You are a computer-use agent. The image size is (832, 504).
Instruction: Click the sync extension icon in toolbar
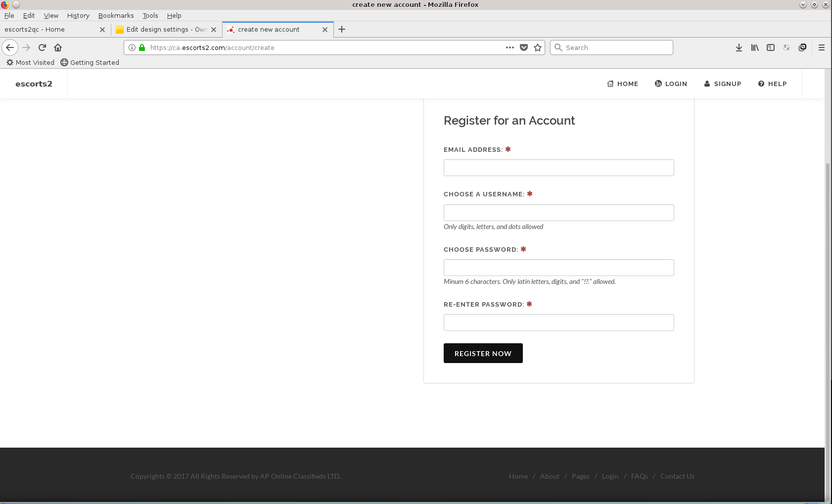click(x=802, y=47)
